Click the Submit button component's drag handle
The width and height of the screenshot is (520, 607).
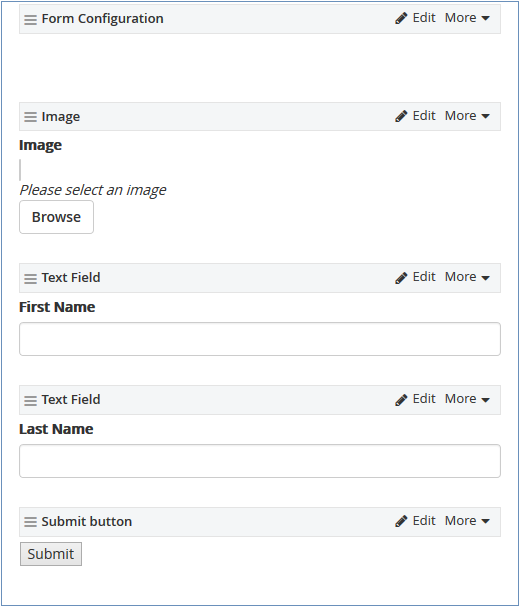point(31,522)
